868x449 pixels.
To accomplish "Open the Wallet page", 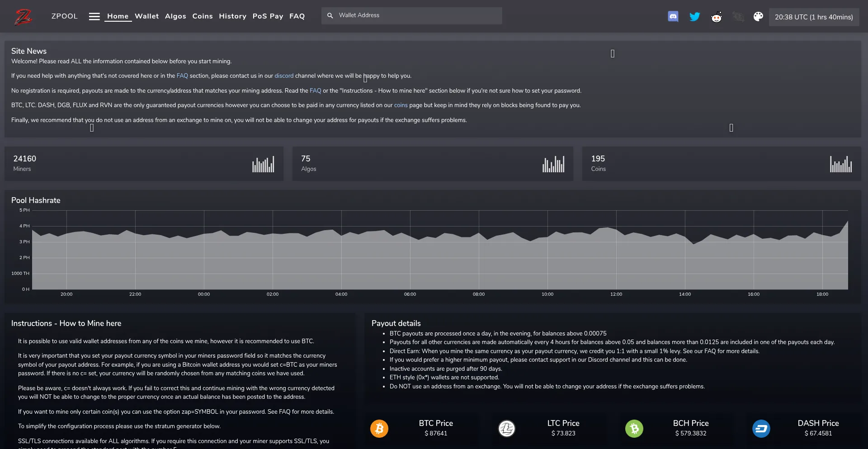I will tap(147, 16).
